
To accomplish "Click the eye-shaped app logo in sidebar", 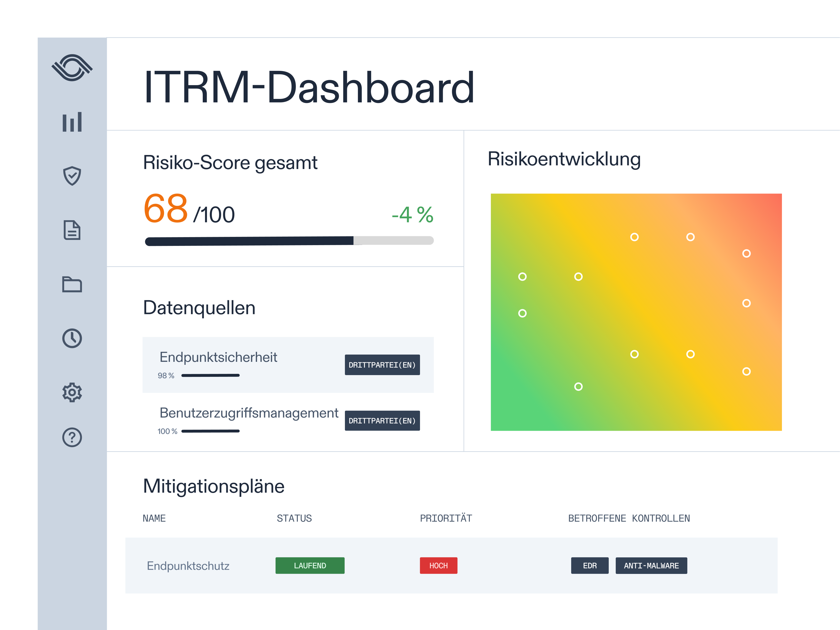I will tap(72, 68).
